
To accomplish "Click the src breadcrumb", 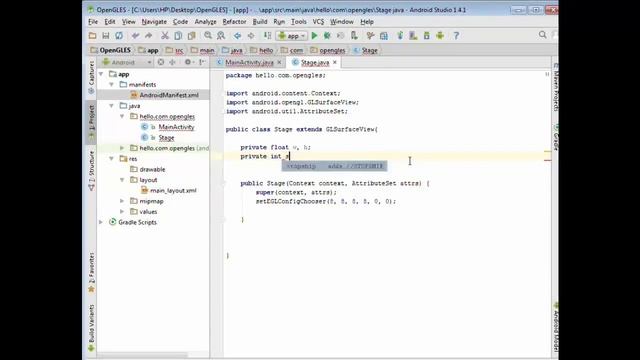I will (x=175, y=50).
